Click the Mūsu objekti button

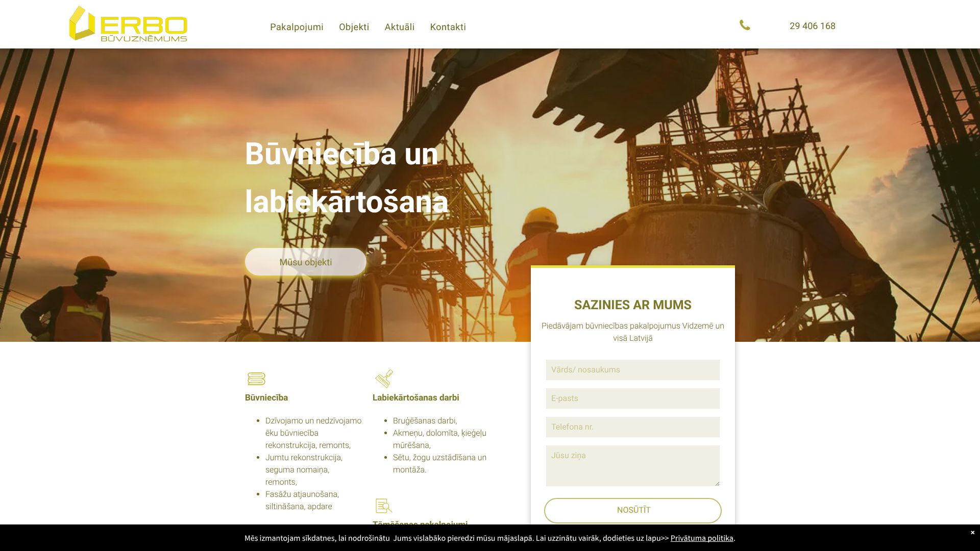305,262
